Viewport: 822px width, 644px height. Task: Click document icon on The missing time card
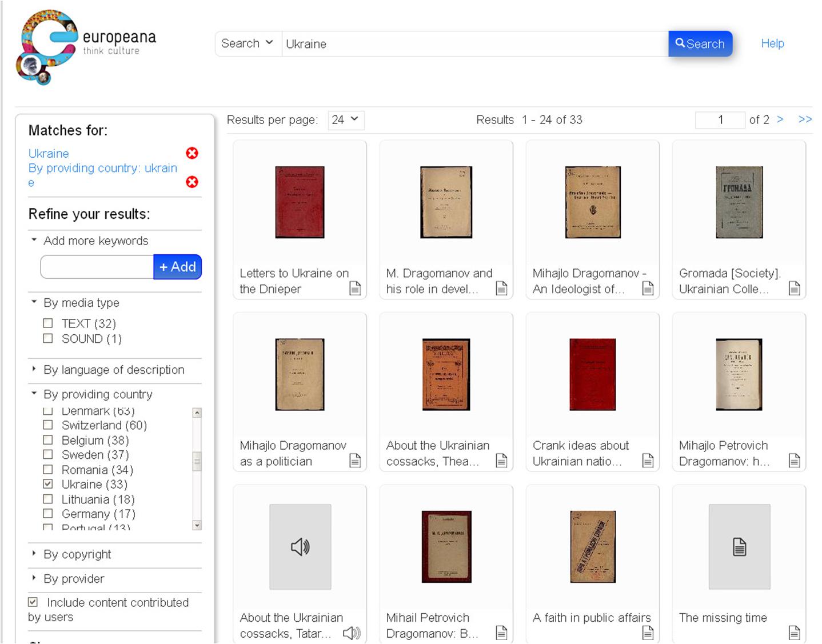794,632
